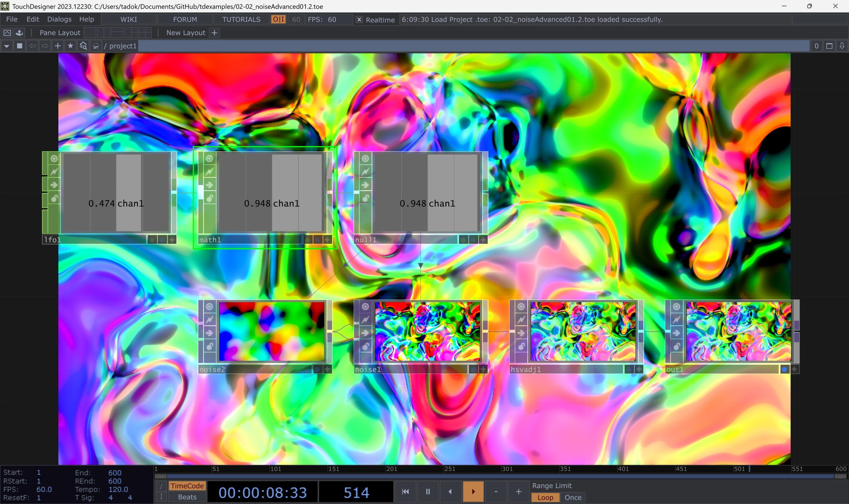Maximize pane using the square icon
Screen dimensions: 849x504
point(829,46)
